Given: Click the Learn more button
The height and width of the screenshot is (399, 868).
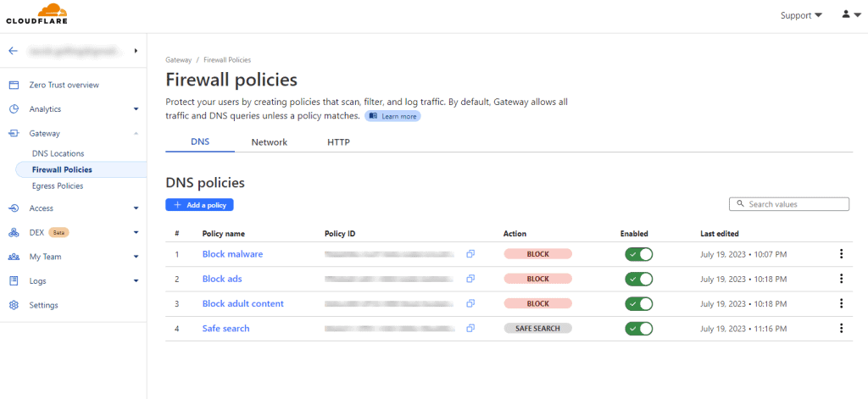Looking at the screenshot, I should [x=392, y=116].
